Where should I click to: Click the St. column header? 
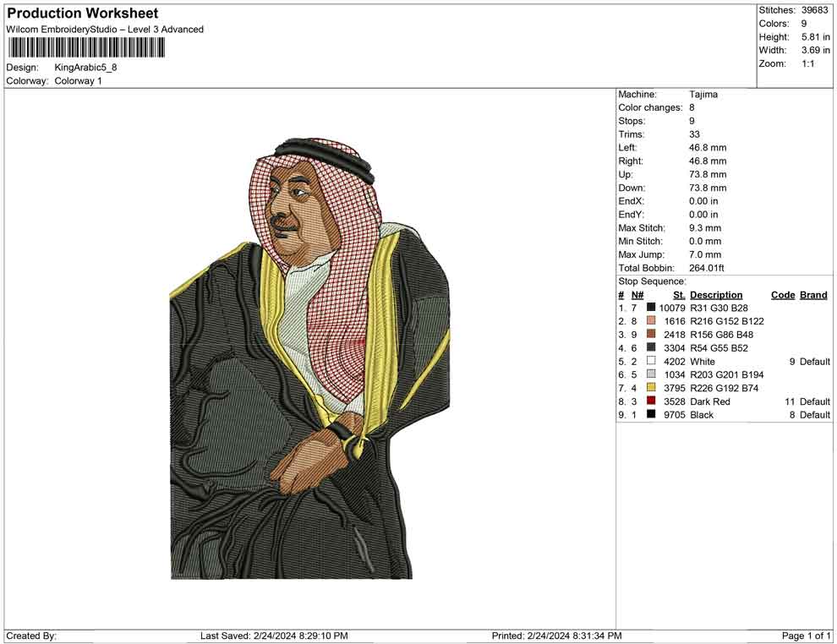click(x=678, y=294)
